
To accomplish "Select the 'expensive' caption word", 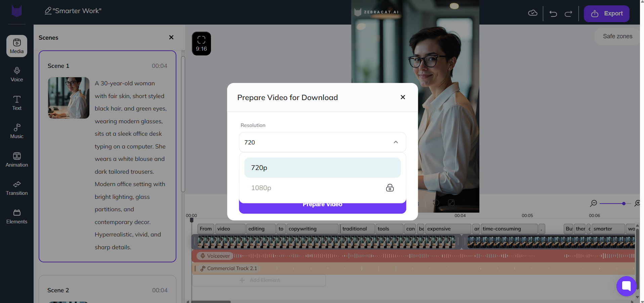I will click(x=448, y=229).
